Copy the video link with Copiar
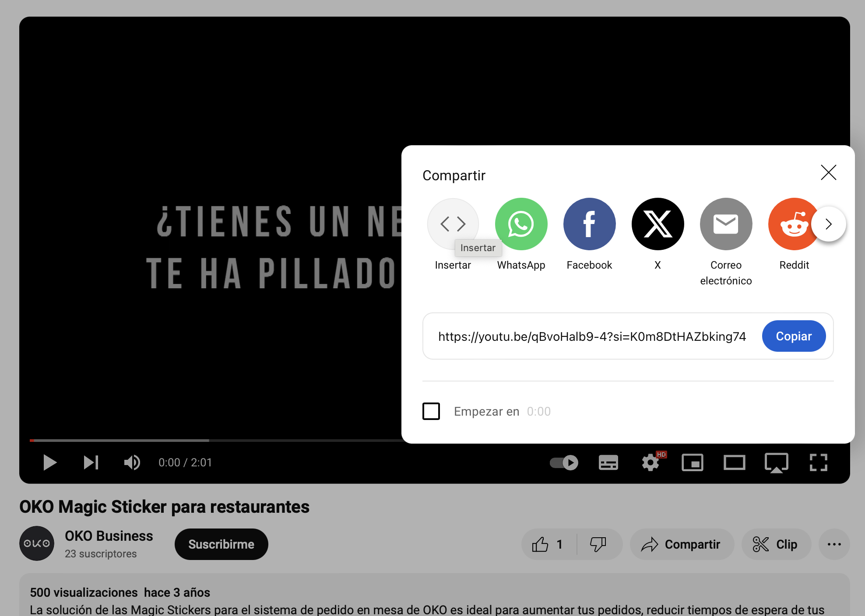 pyautogui.click(x=794, y=336)
